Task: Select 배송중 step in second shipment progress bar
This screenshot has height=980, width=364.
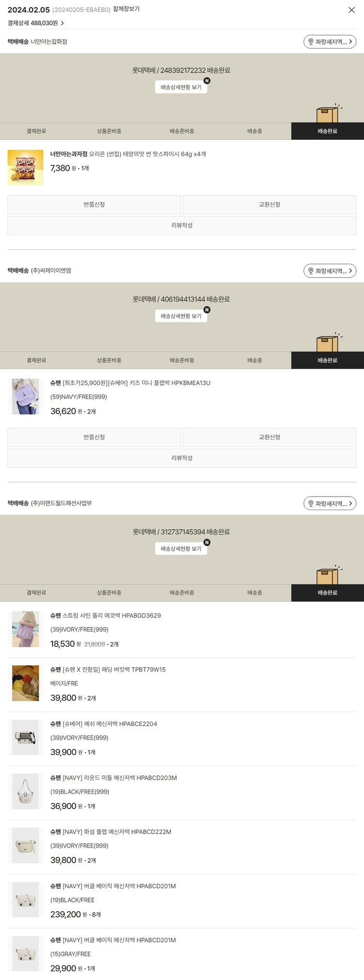Action: coord(255,360)
